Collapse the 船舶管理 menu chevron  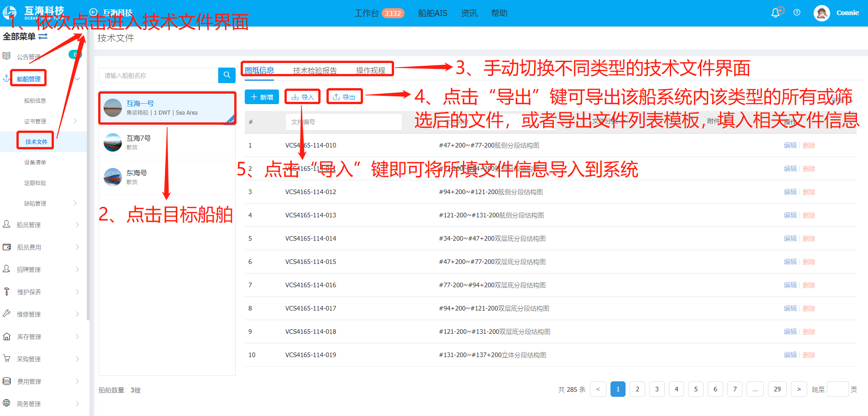(77, 79)
